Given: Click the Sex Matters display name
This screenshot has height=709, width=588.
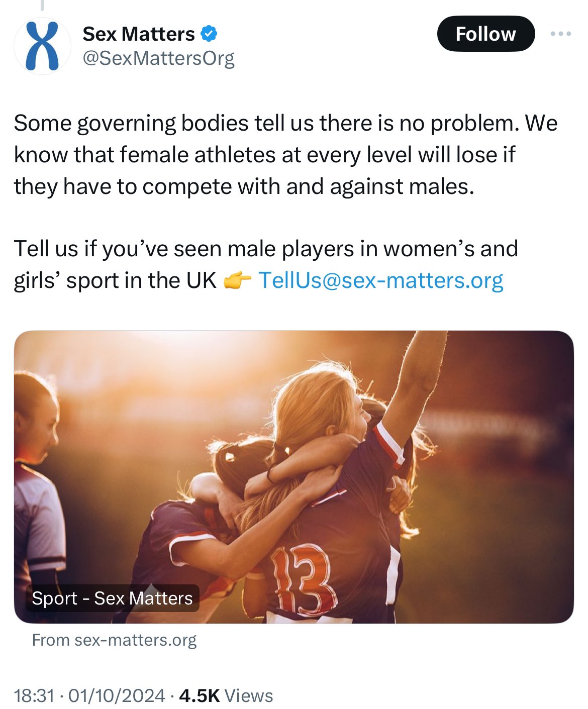Looking at the screenshot, I should click(x=139, y=34).
